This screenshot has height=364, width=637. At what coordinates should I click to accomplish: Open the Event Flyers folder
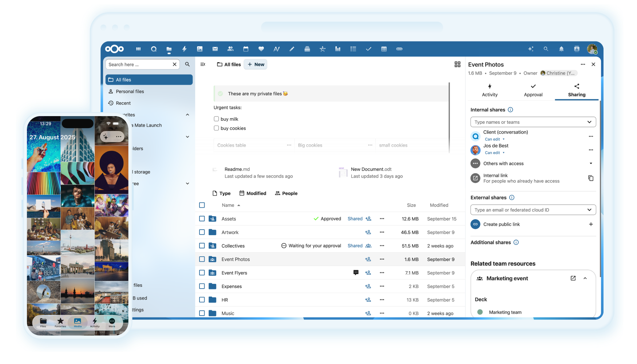[x=234, y=273]
